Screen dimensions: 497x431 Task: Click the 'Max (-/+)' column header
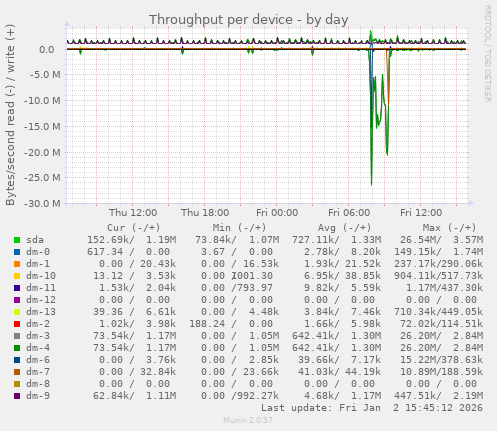449,228
